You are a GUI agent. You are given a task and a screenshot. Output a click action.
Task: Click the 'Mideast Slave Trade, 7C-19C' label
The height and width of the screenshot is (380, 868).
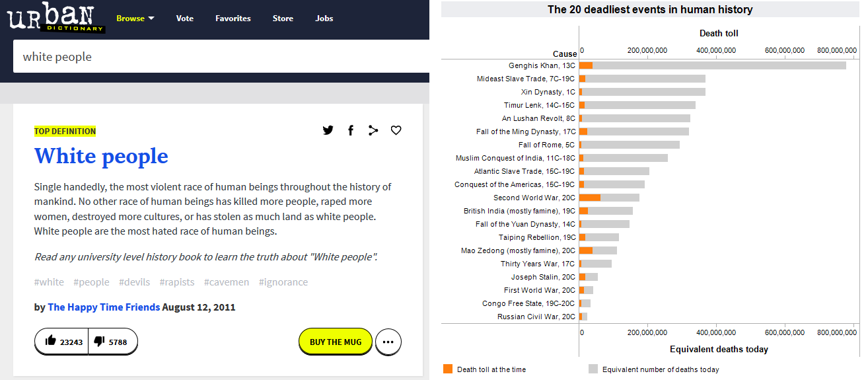click(x=526, y=79)
